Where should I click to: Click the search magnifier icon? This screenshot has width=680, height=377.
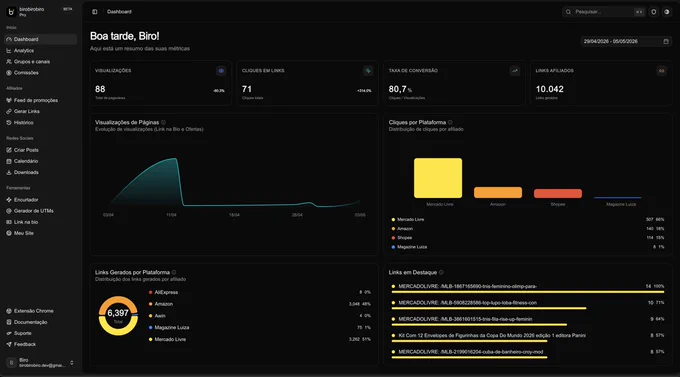(x=568, y=12)
